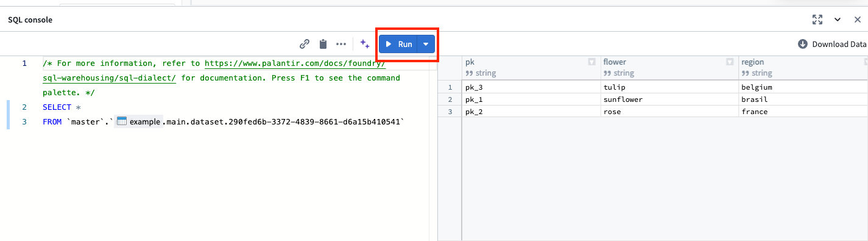
Task: Select the region column header
Action: click(x=803, y=67)
